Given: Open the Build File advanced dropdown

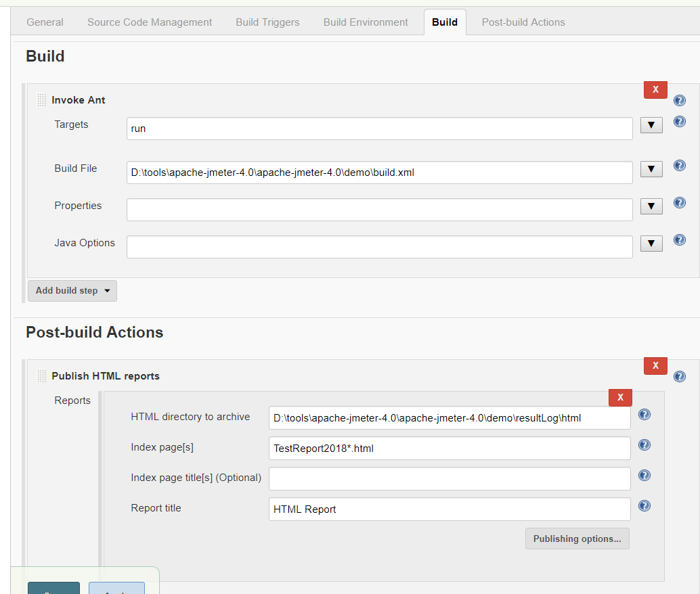Looking at the screenshot, I should pyautogui.click(x=651, y=168).
